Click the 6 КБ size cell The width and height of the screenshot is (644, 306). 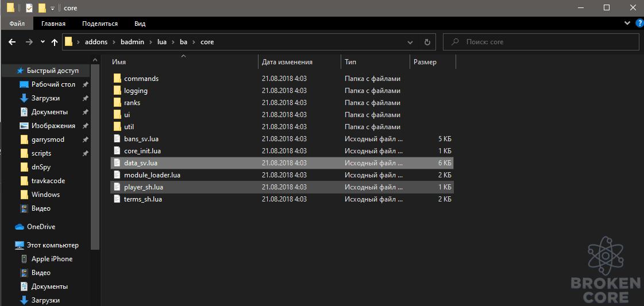[x=445, y=163]
